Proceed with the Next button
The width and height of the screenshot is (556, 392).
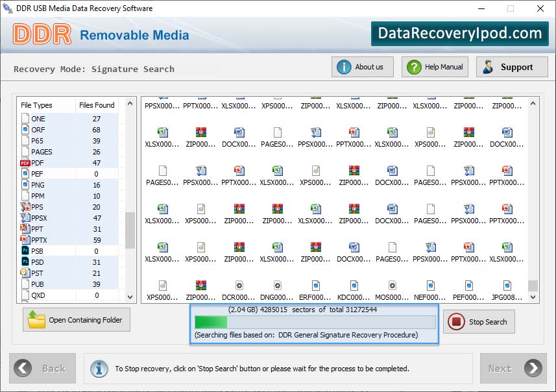(x=513, y=368)
